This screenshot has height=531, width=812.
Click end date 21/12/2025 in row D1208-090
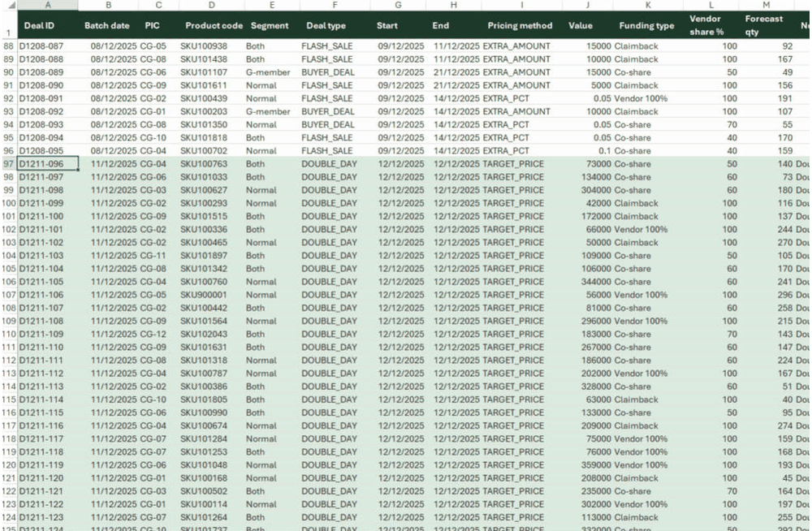pos(456,85)
